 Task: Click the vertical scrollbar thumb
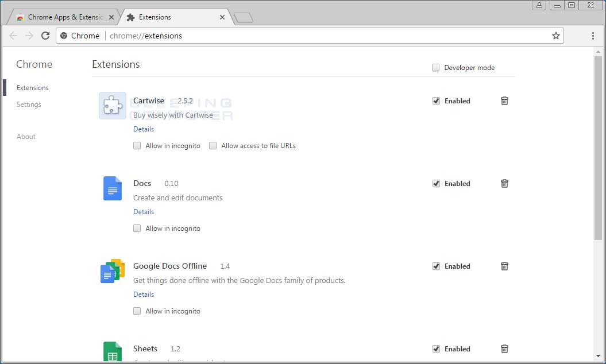click(598, 148)
